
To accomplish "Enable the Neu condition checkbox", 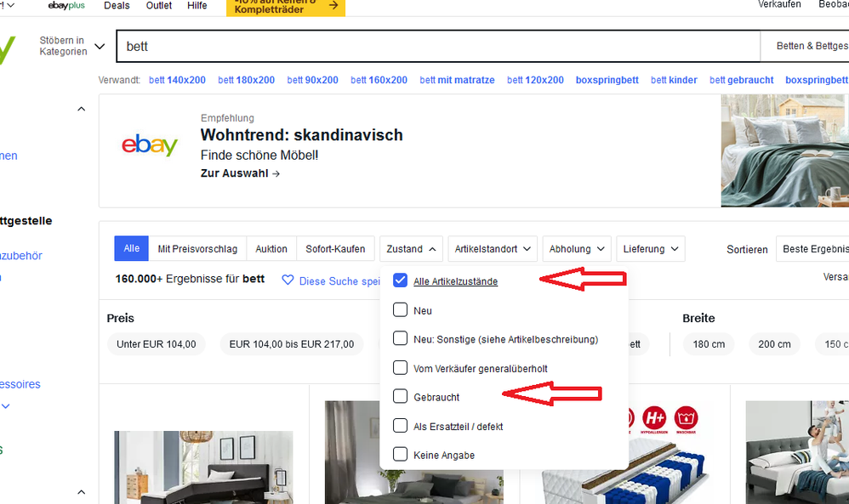I will click(401, 310).
